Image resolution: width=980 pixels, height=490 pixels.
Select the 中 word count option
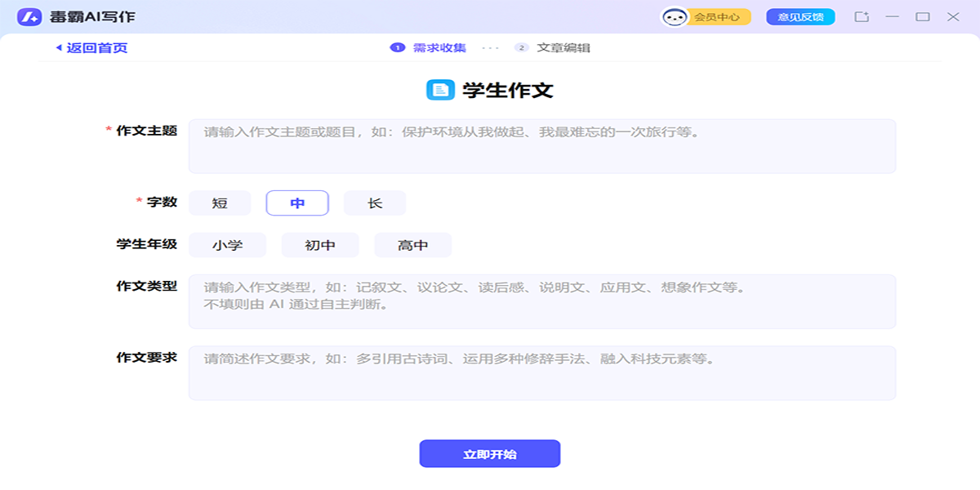297,203
